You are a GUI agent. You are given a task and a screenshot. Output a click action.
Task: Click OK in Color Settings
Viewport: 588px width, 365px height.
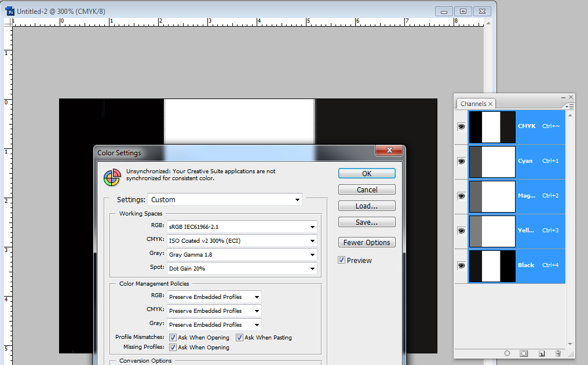click(367, 173)
